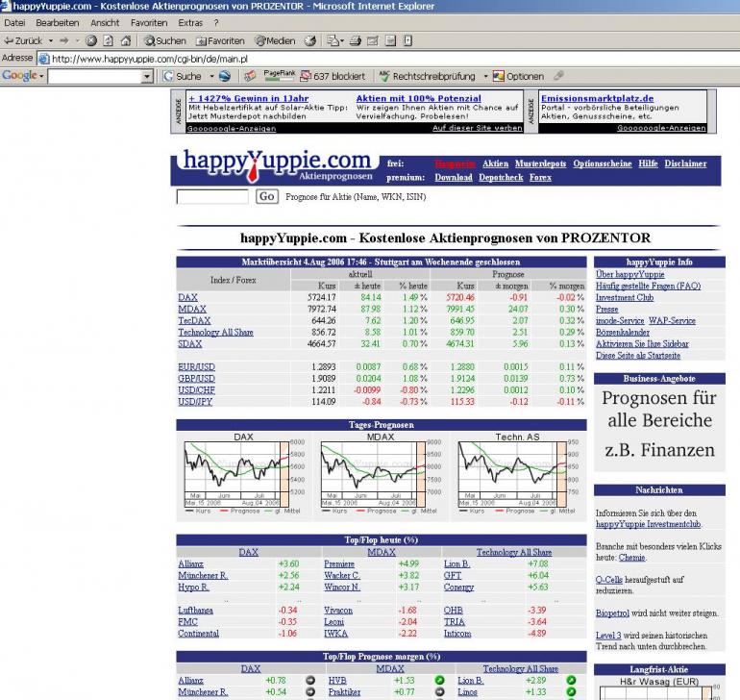
Task: Click the discuss icon in toolbar
Action: click(390, 41)
